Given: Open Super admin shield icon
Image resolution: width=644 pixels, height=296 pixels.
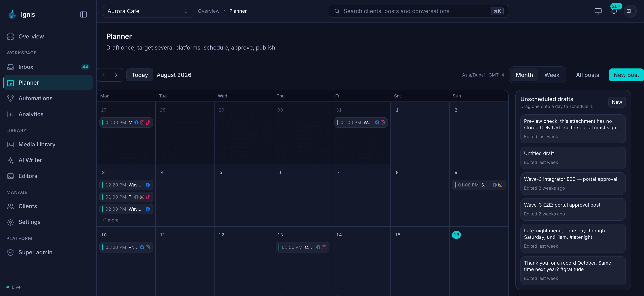Looking at the screenshot, I should (10, 253).
